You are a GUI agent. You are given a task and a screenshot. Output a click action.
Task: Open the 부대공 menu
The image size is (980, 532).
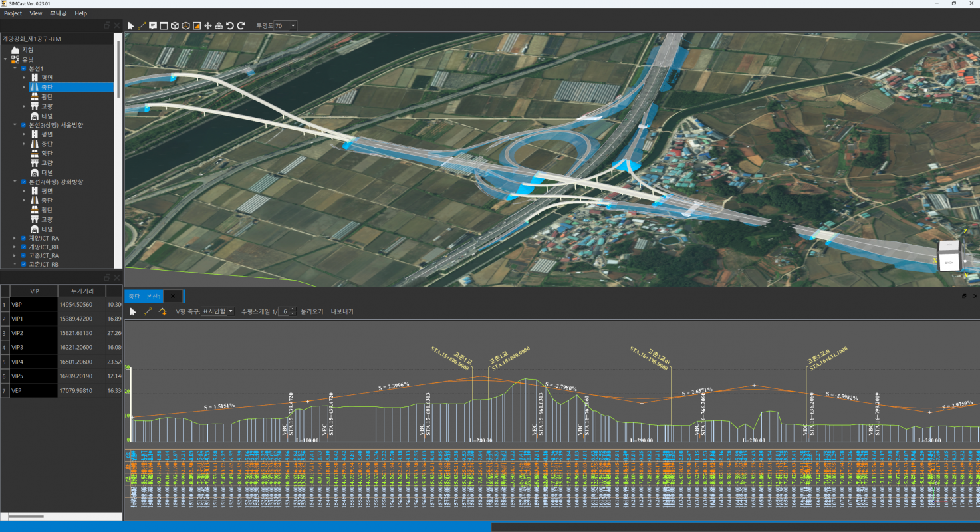coord(58,13)
